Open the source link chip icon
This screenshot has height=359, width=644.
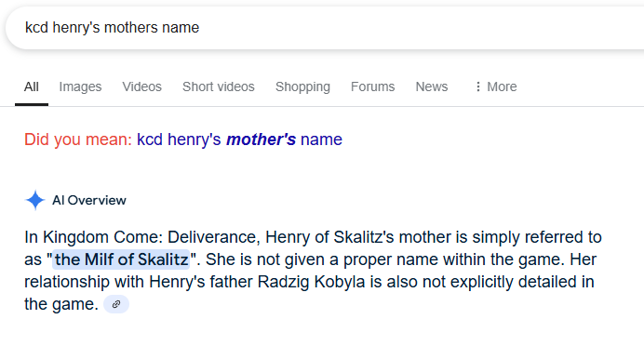pos(116,304)
